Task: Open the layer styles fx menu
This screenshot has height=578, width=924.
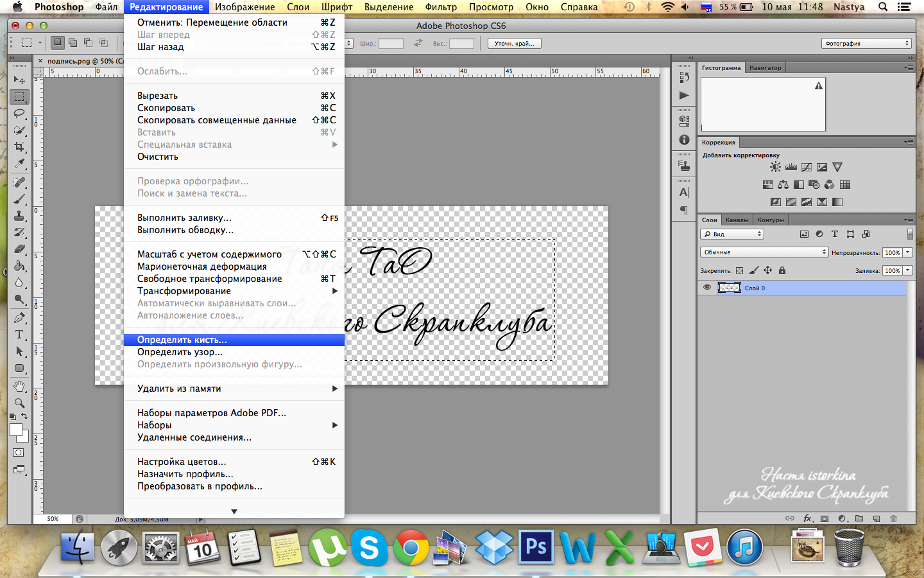Action: [x=808, y=518]
